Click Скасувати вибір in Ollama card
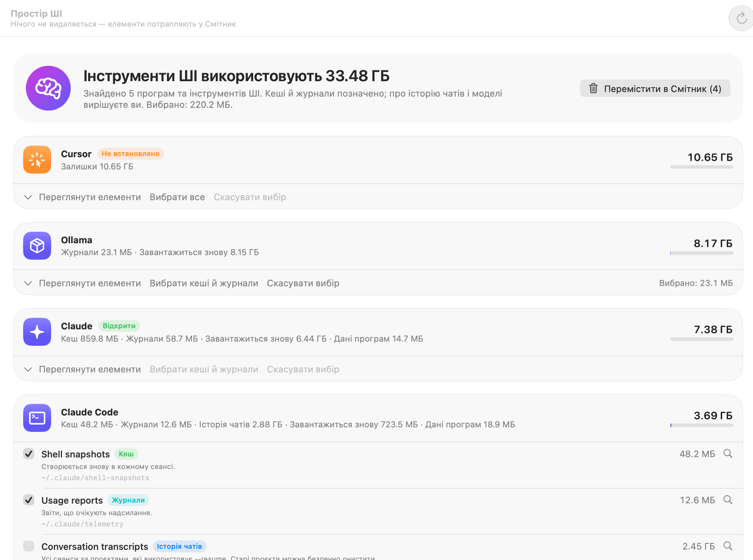The height and width of the screenshot is (560, 753). [x=303, y=283]
